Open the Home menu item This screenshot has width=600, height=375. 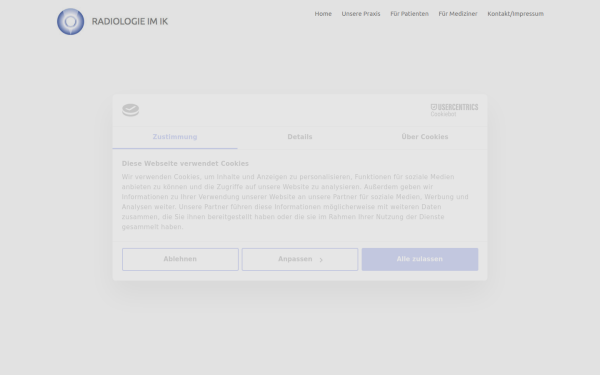coord(323,14)
